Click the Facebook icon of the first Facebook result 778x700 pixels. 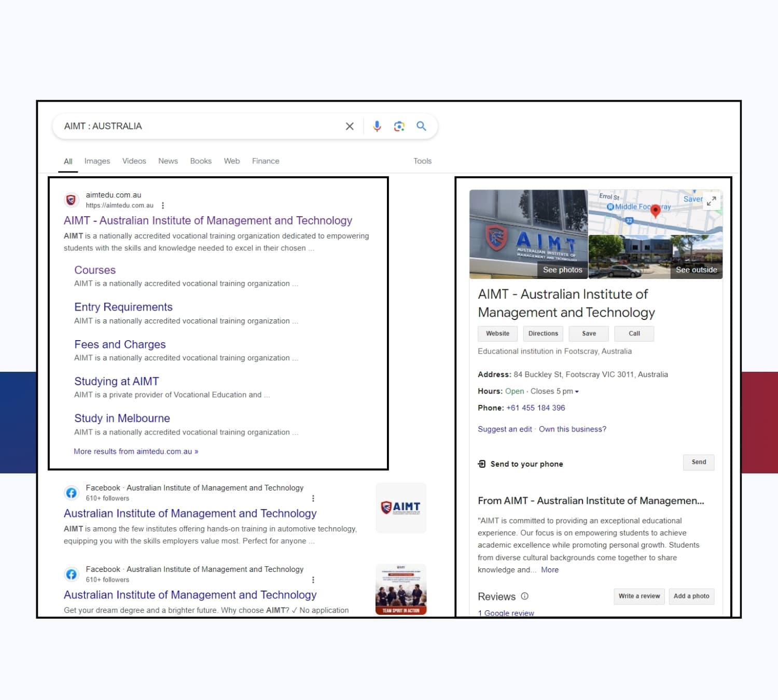pos(71,493)
